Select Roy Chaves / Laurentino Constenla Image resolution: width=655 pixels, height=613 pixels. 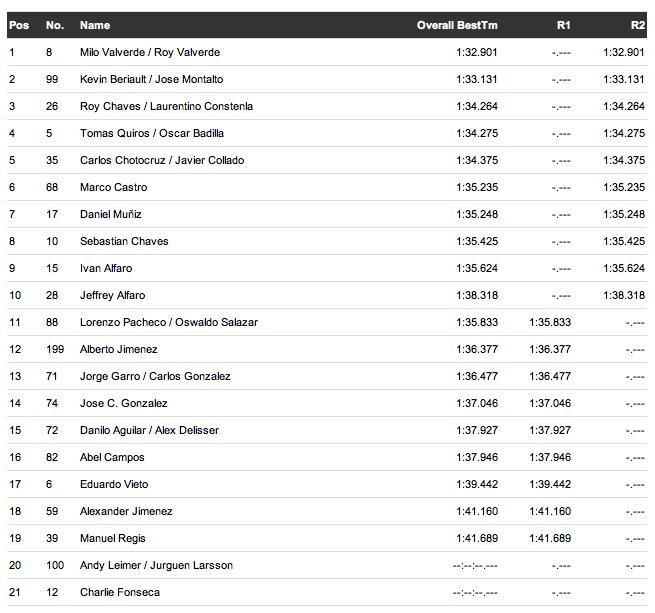tap(166, 106)
